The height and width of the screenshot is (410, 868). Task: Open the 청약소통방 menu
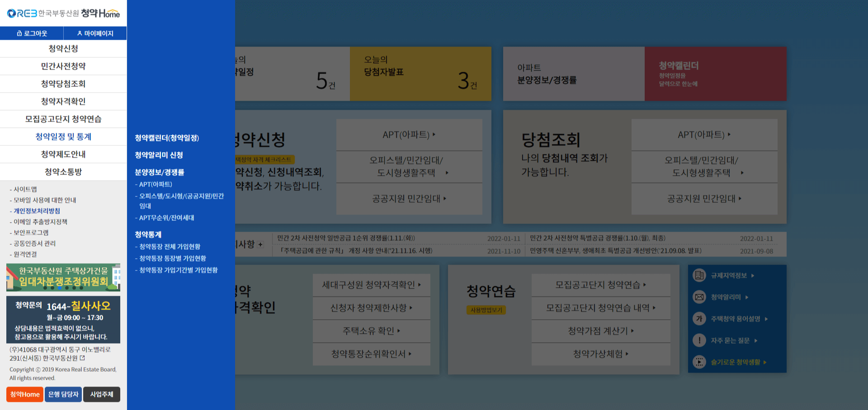coord(63,172)
